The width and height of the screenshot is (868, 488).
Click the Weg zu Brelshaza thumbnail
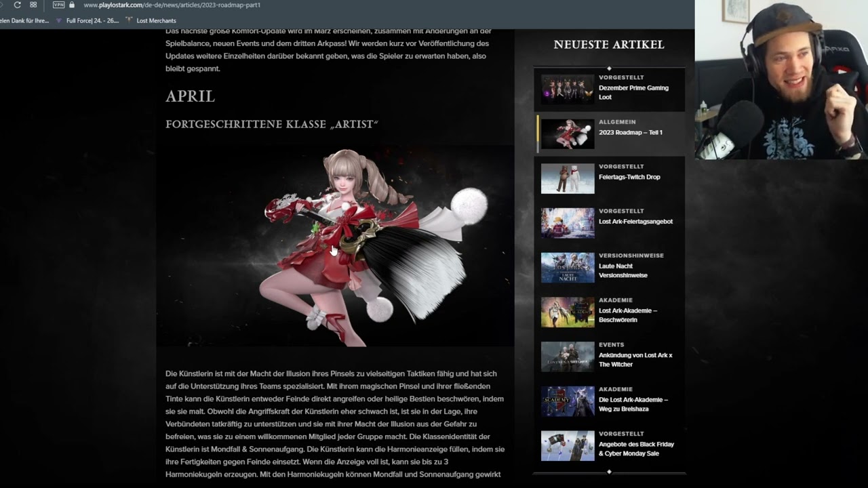pos(568,401)
